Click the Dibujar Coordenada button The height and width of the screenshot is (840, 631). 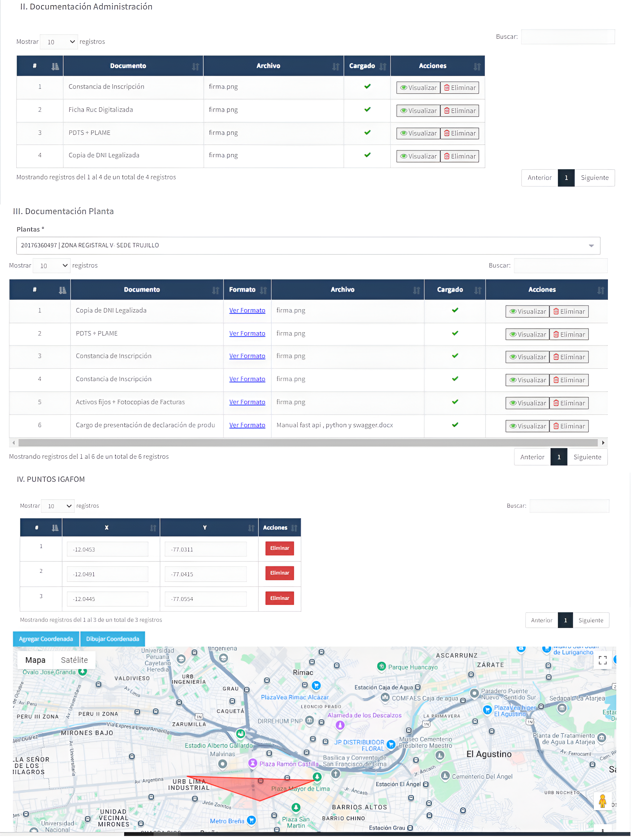pos(112,639)
